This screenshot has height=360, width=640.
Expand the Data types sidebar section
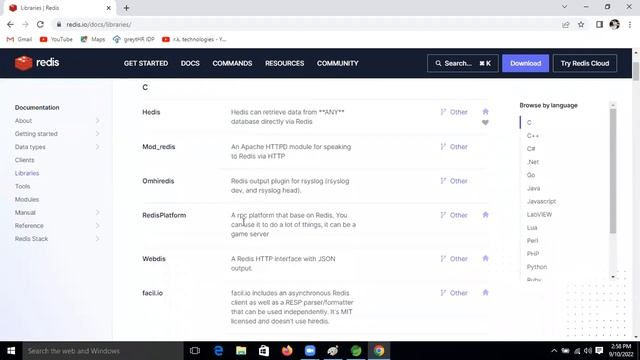pyautogui.click(x=98, y=147)
